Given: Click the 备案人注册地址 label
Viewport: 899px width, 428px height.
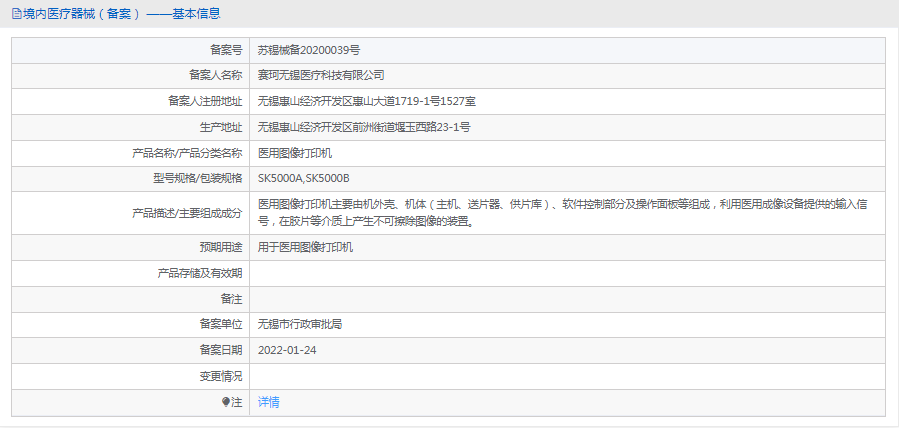Looking at the screenshot, I should click(x=205, y=101).
